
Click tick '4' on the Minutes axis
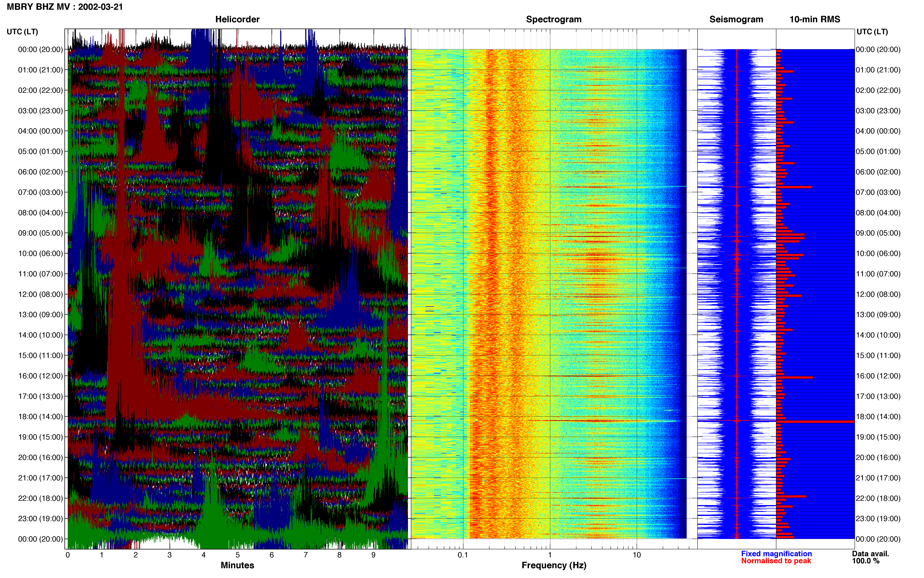204,555
